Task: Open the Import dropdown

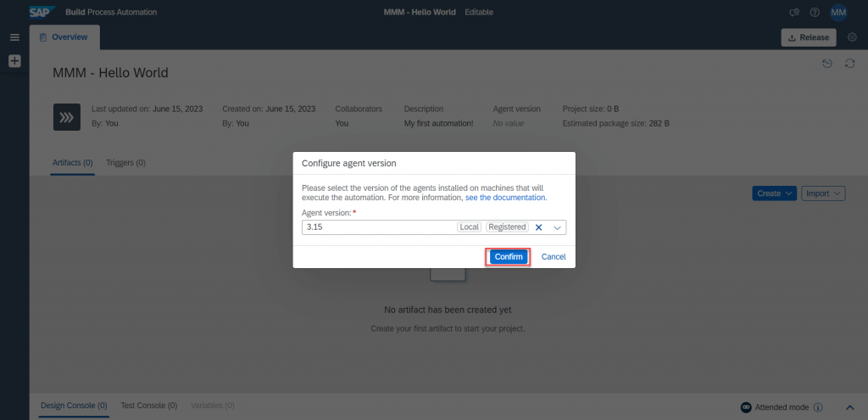Action: point(823,193)
